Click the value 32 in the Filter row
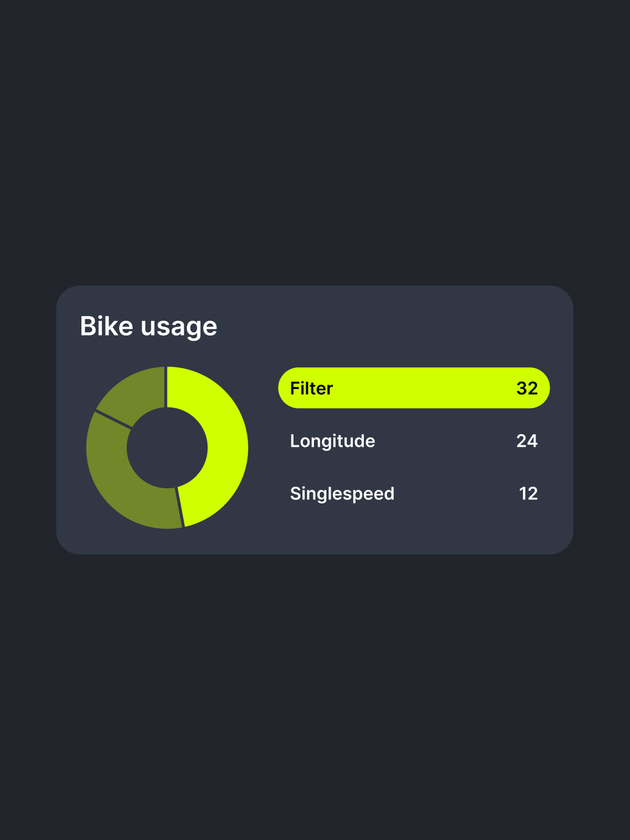 [x=527, y=388]
